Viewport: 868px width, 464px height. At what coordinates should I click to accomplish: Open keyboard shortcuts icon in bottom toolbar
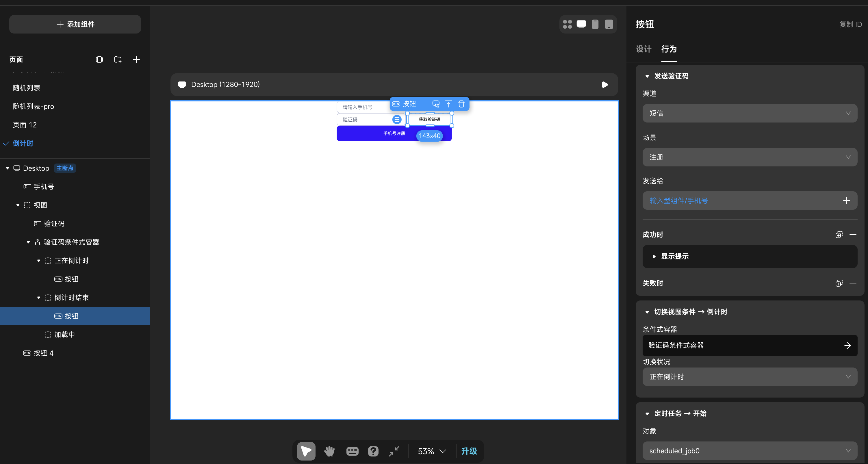pos(352,451)
